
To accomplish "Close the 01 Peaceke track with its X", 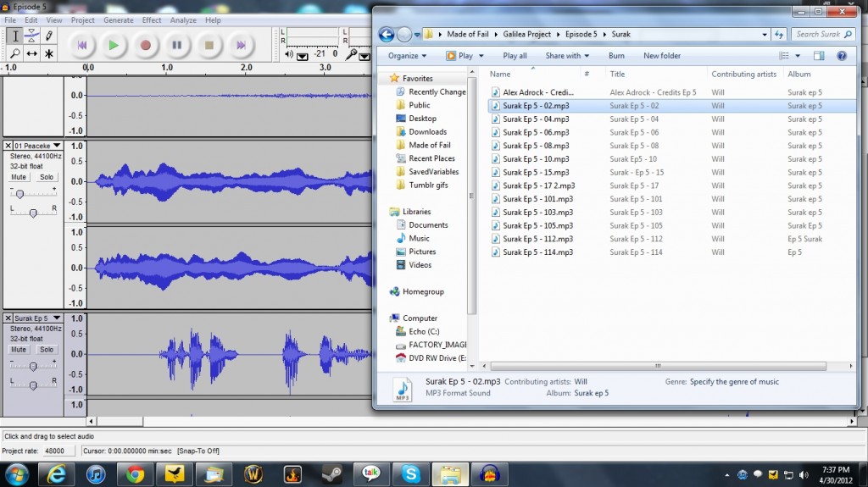I will 8,146.
